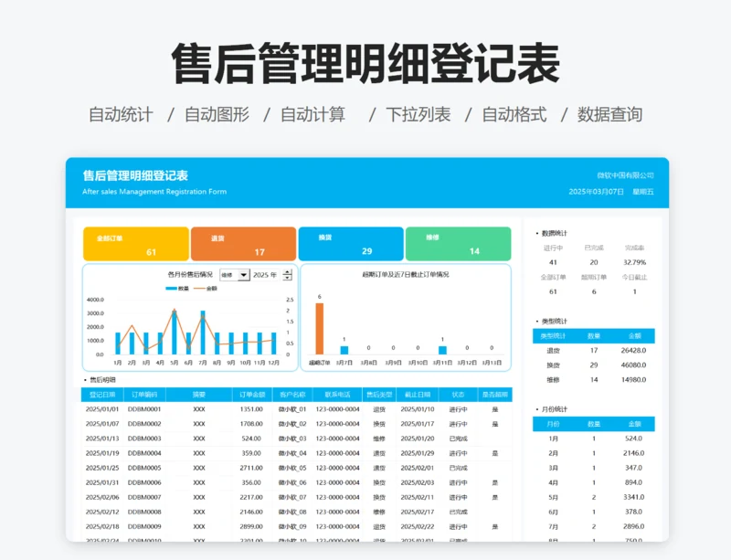Click order code cell DDBM0004
Screen dimensions: 731x560
click(144, 453)
